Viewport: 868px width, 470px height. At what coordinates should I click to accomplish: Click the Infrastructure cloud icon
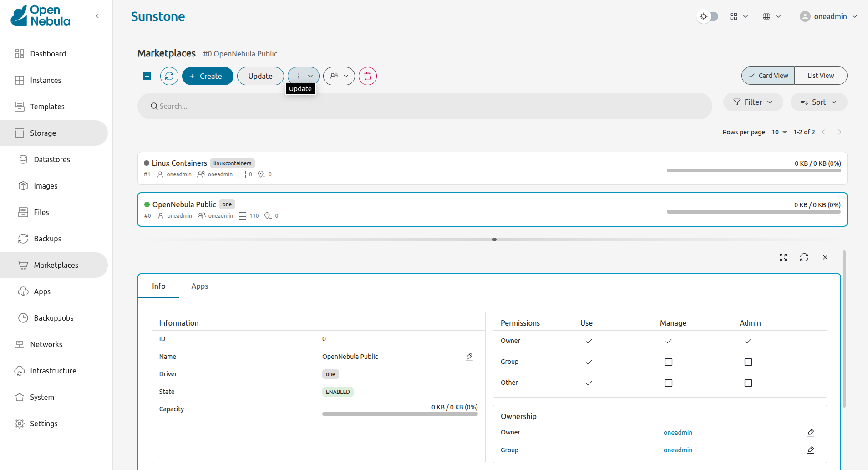20,371
